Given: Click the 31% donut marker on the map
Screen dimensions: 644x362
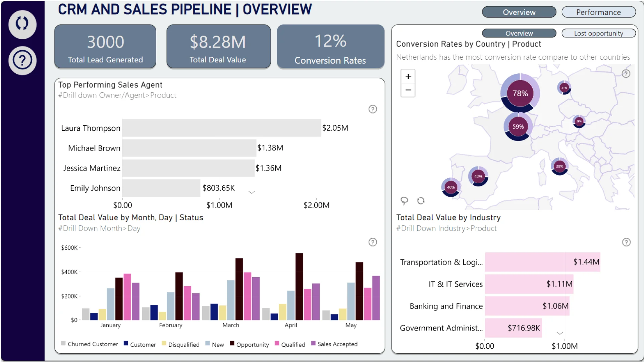Looking at the screenshot, I should (564, 88).
